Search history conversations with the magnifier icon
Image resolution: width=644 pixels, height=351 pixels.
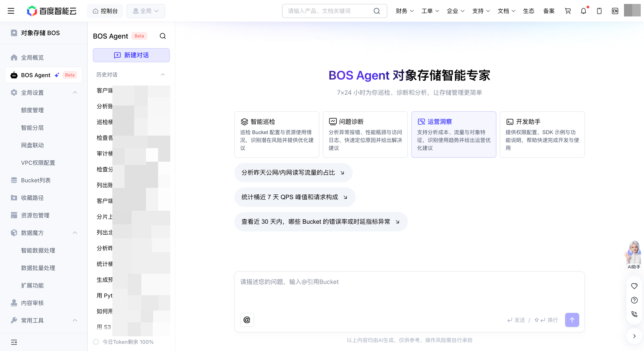coord(163,36)
